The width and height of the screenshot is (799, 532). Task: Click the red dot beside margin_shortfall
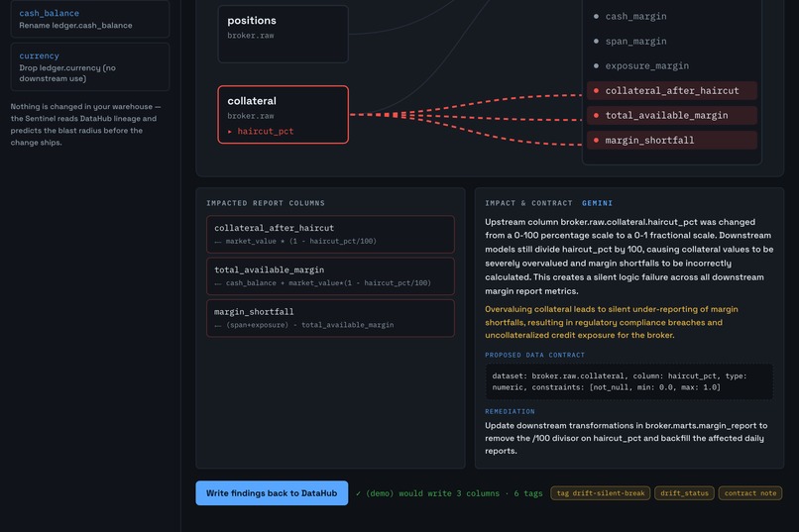[596, 140]
